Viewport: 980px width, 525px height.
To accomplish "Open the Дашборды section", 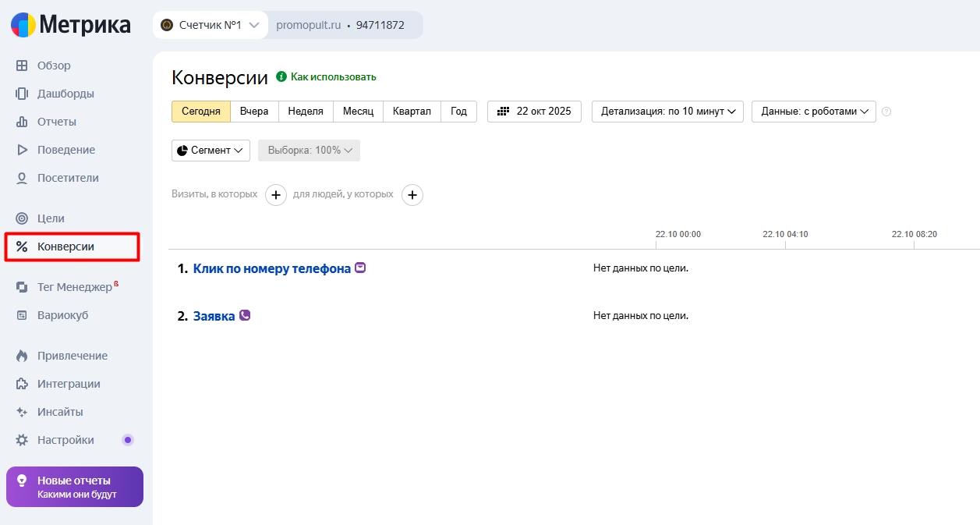I will pyautogui.click(x=65, y=94).
